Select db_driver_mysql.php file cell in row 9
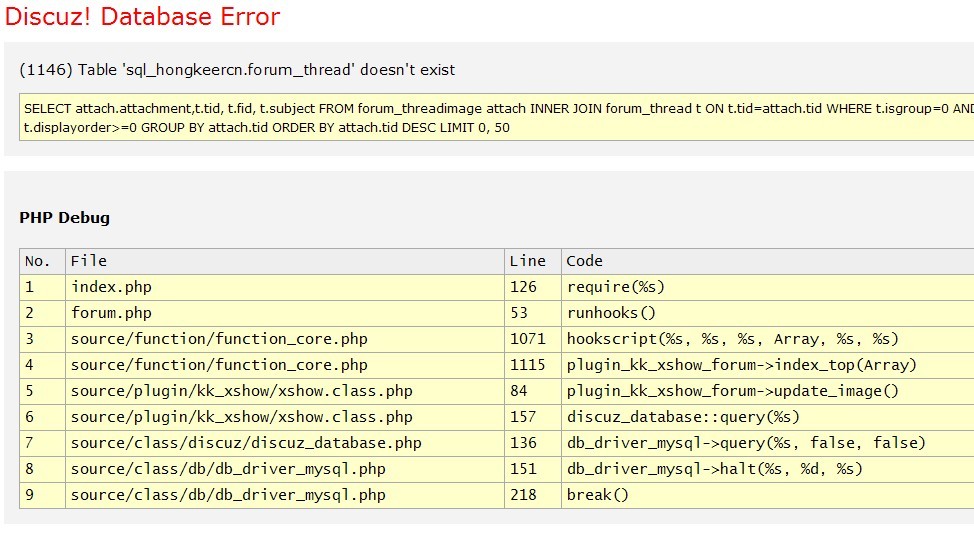The width and height of the screenshot is (974, 533). (285, 496)
